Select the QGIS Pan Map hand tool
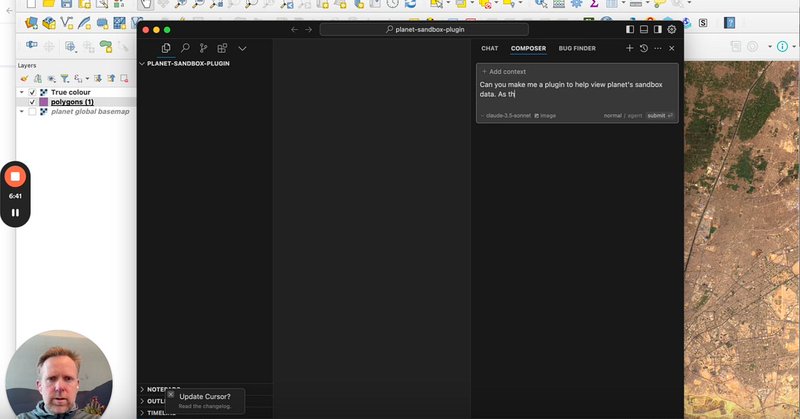The image size is (800, 419). tap(145, 5)
